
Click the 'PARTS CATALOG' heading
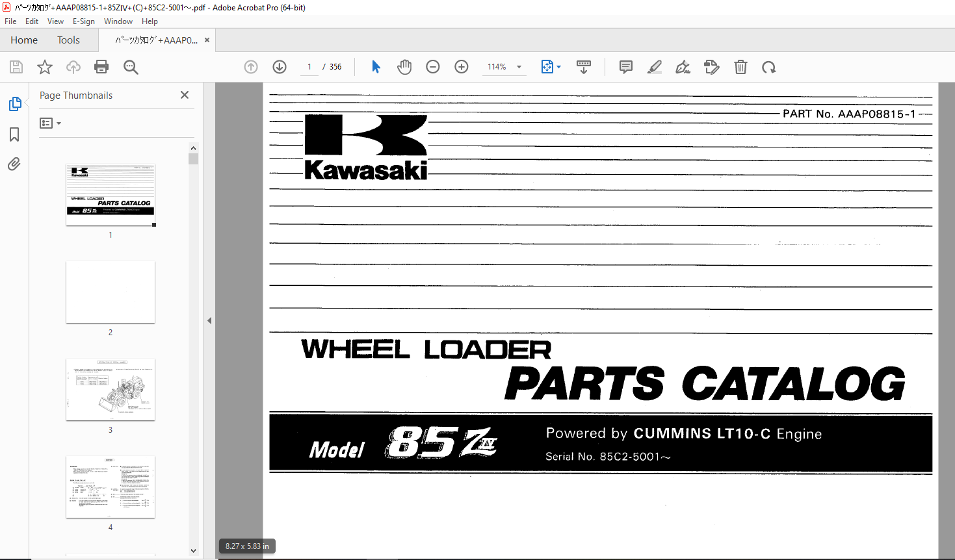click(705, 383)
